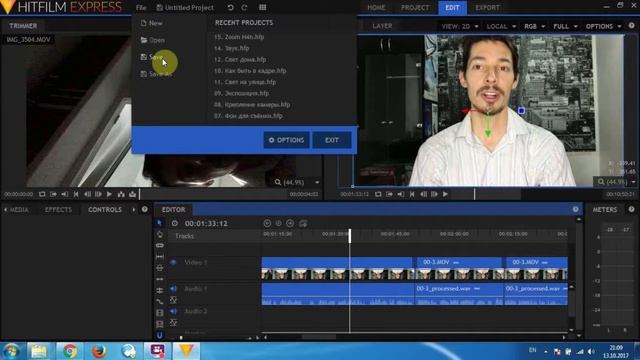Open help for the Editor panel
The width and height of the screenshot is (640, 360).
(576, 209)
